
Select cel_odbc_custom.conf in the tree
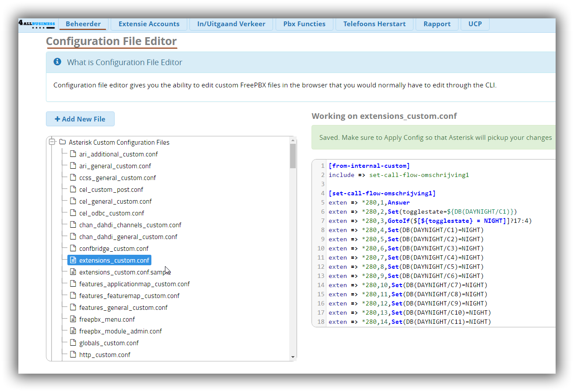pyautogui.click(x=112, y=213)
